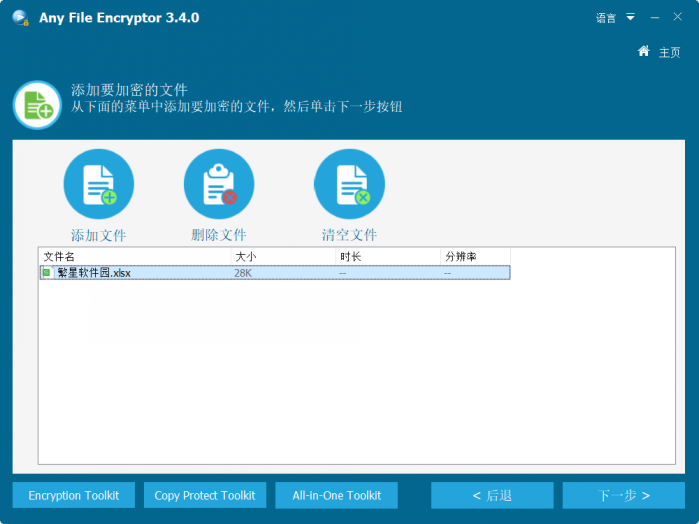Open the language dropdown arrow

coord(630,17)
